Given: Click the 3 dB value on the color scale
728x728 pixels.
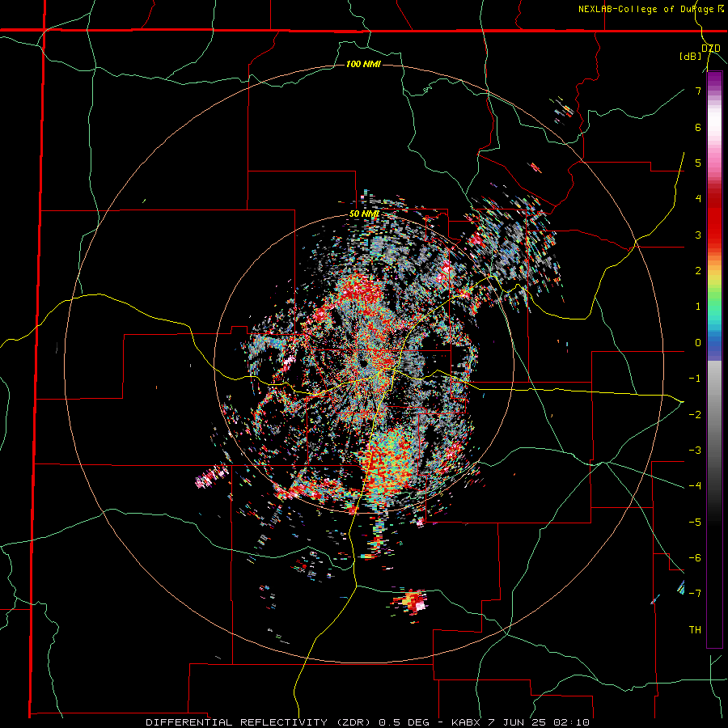Looking at the screenshot, I should tap(698, 235).
